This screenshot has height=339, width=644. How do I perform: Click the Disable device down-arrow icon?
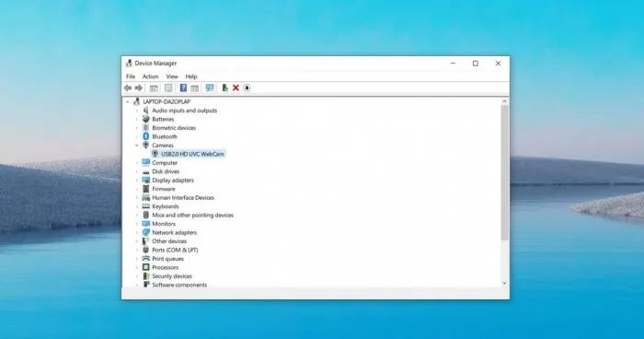(x=247, y=88)
